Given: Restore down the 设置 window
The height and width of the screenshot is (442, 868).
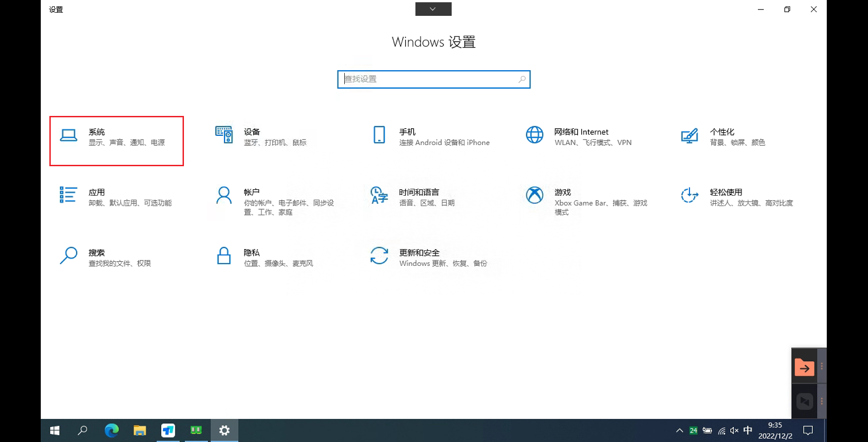Looking at the screenshot, I should (x=787, y=10).
